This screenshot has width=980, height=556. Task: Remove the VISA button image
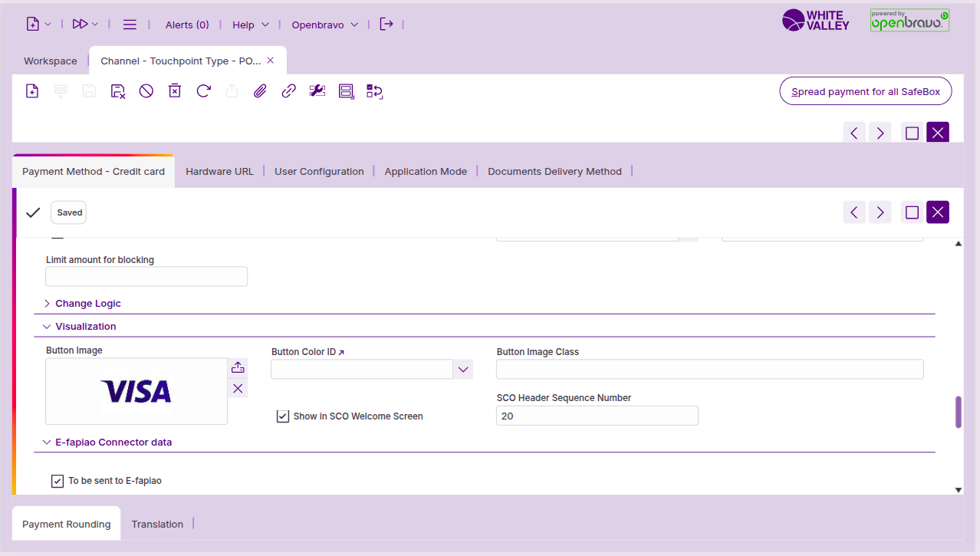pyautogui.click(x=238, y=389)
